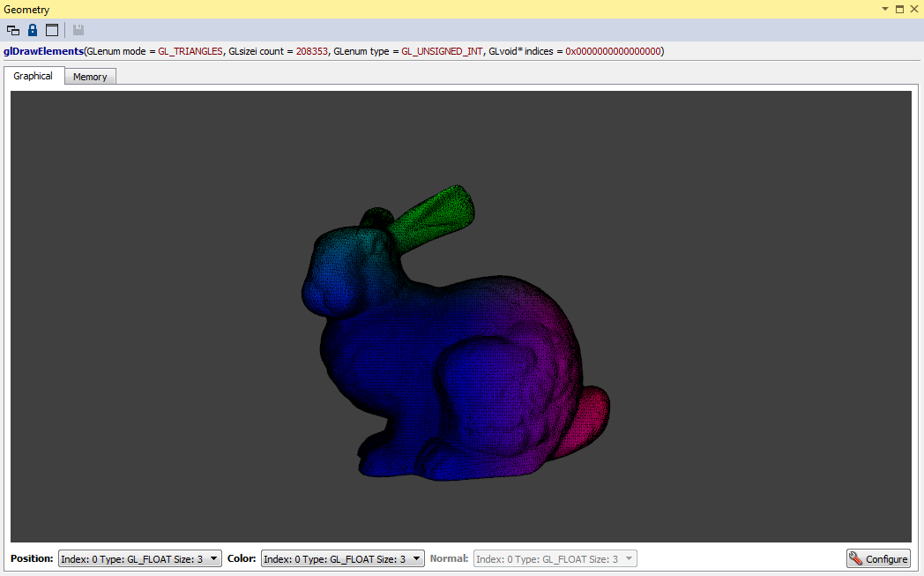The height and width of the screenshot is (576, 924).
Task: Click the glDrawElements function name
Action: point(43,52)
